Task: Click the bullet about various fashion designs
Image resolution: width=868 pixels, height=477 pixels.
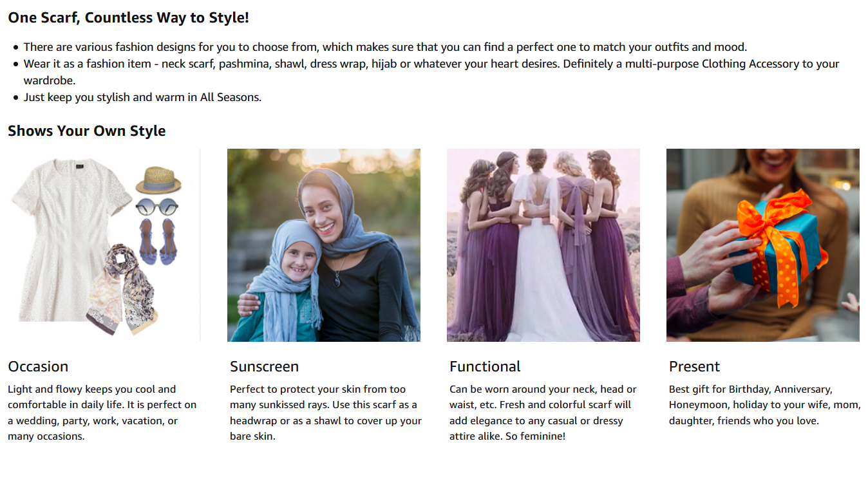Action: point(385,47)
